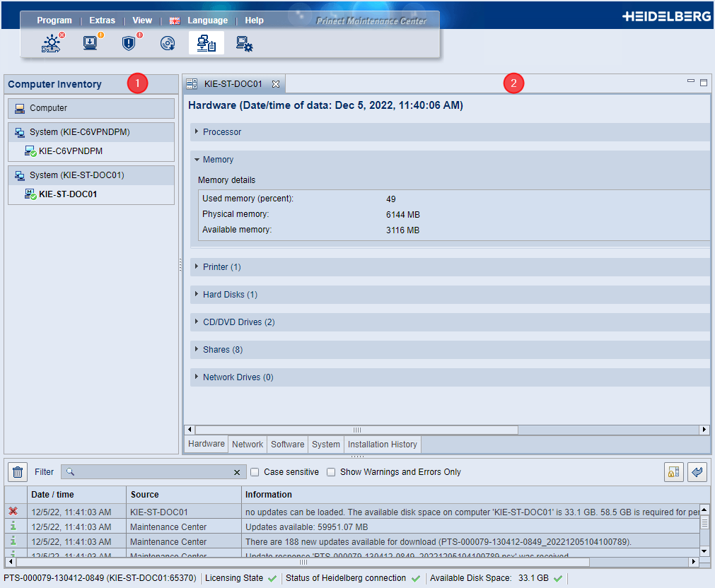The image size is (715, 588).
Task: Select the Computer Inventory toolbar icon
Action: 207,44
